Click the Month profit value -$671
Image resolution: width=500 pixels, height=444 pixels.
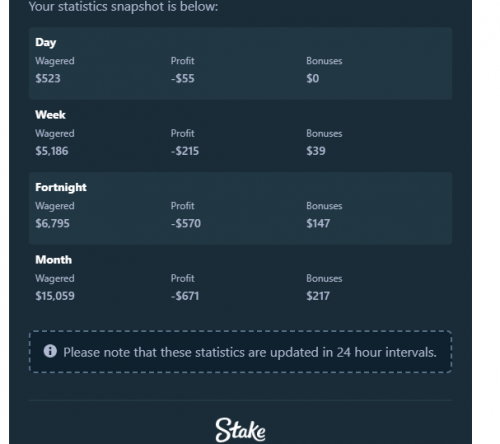pos(185,296)
